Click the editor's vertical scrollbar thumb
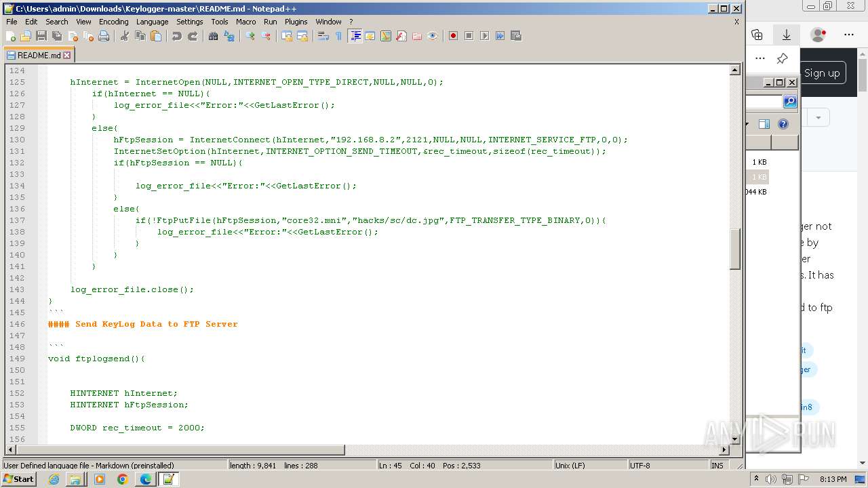Viewport: 868px width, 488px height. point(735,249)
